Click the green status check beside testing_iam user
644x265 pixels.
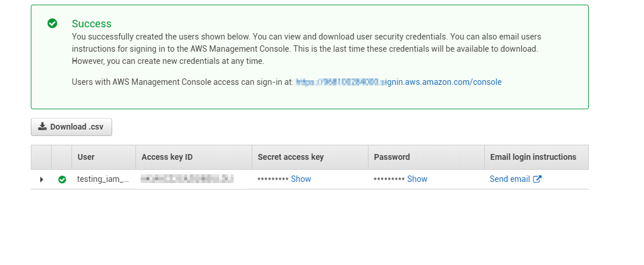62,180
